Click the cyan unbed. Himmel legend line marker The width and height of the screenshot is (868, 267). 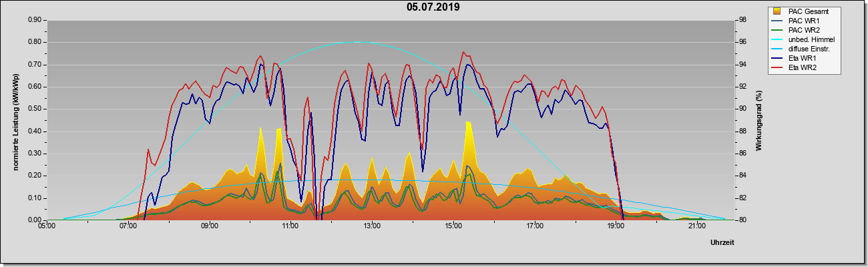tap(777, 39)
